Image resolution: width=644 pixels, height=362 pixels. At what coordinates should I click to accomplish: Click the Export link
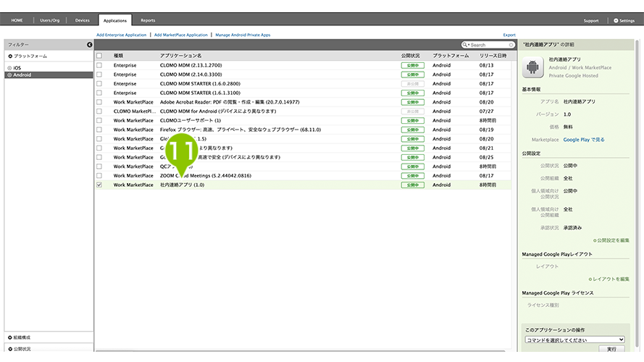509,35
